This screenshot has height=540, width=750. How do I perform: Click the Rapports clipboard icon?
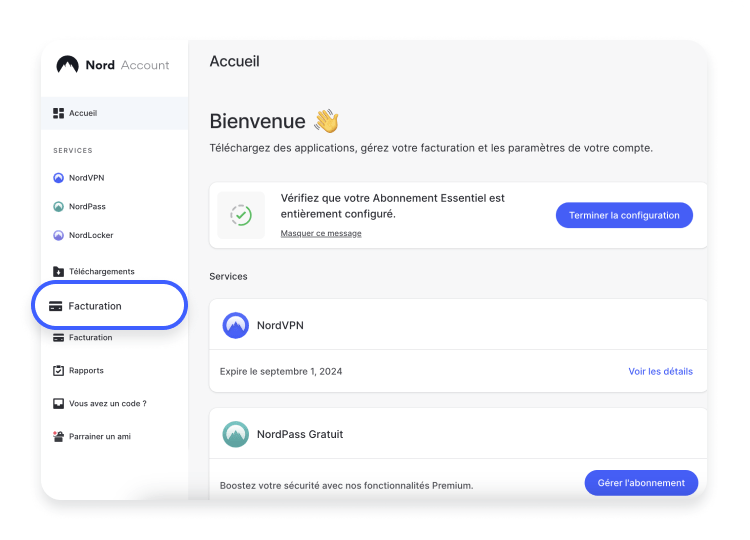58,370
